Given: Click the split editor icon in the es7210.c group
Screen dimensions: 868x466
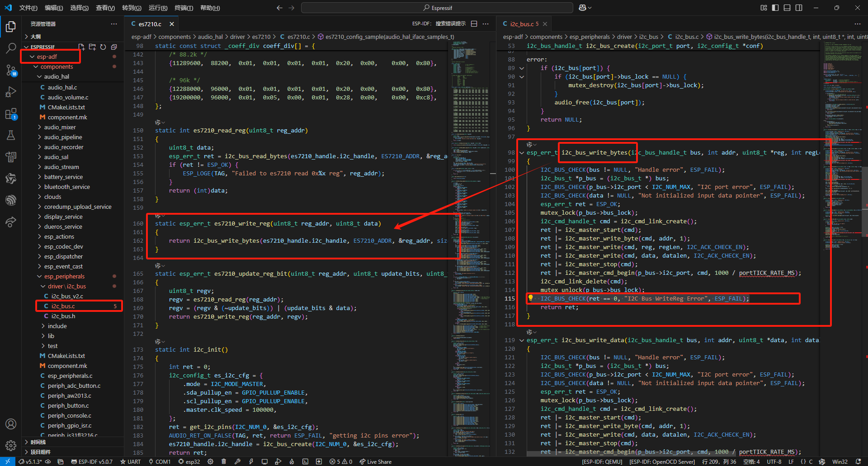Looking at the screenshot, I should tap(474, 24).
